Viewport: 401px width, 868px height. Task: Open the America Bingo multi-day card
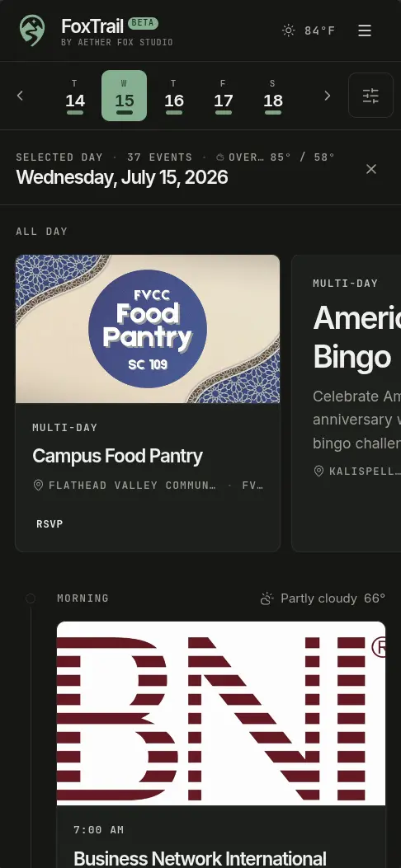coord(347,403)
